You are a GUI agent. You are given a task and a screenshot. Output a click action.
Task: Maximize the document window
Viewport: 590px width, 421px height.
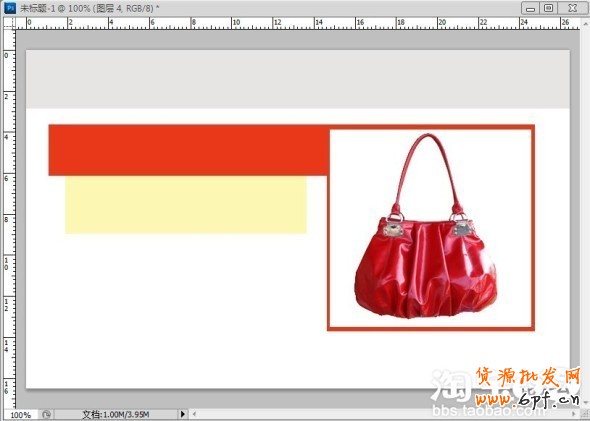549,8
